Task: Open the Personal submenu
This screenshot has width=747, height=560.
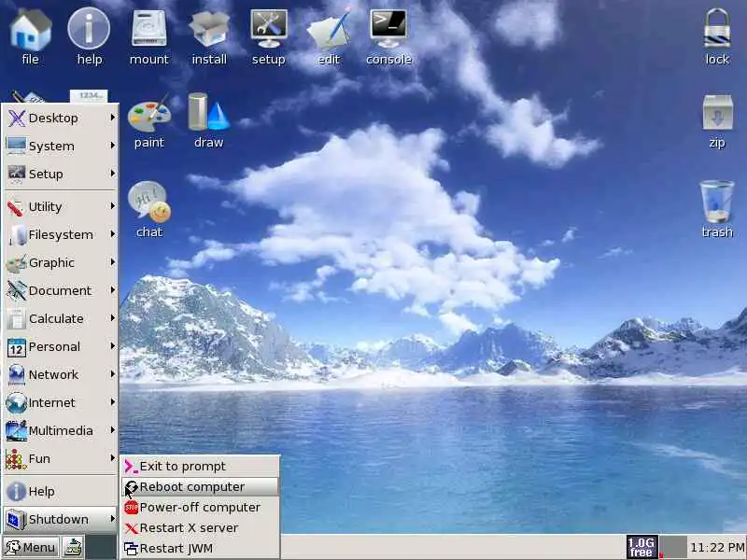Action: click(x=61, y=346)
